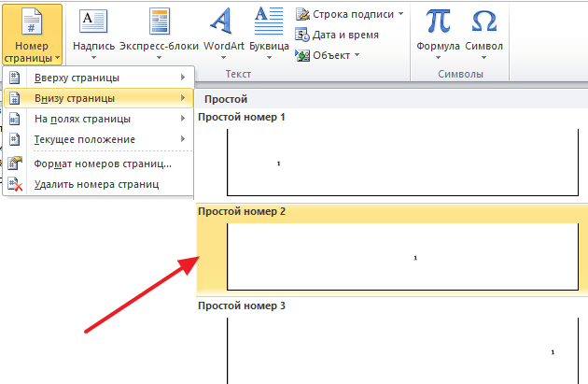Choose the Простой номер 2 preview
588x384 pixels.
[401, 256]
